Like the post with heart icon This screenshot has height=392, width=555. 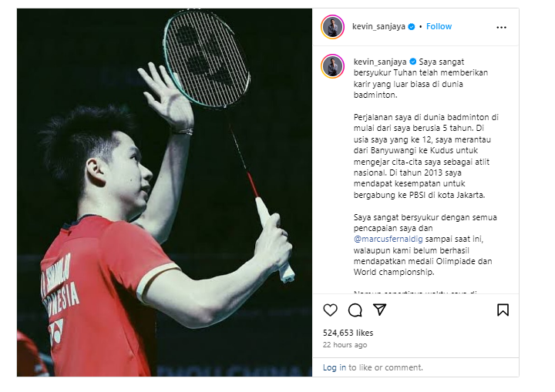pos(330,310)
